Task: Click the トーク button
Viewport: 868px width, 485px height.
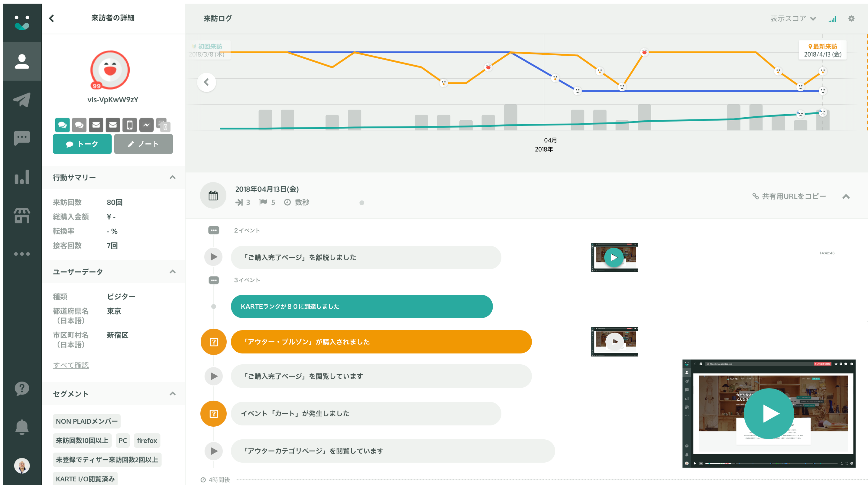Action: point(82,144)
